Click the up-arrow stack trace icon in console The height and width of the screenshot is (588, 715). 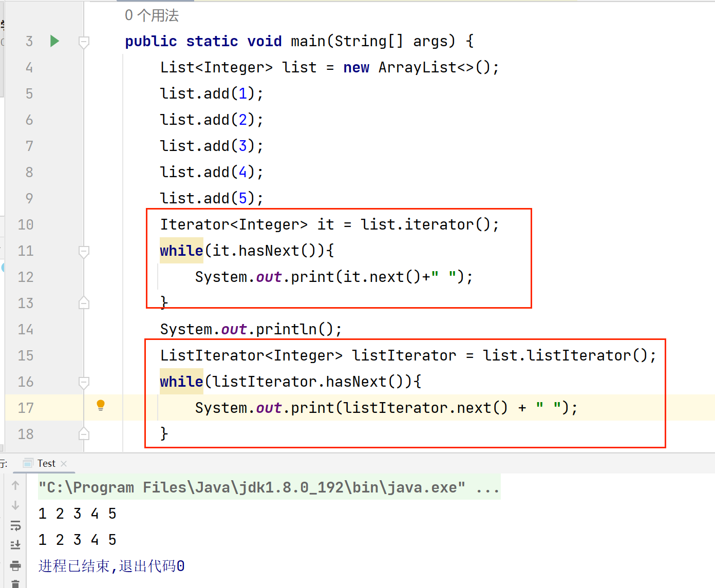tap(15, 485)
